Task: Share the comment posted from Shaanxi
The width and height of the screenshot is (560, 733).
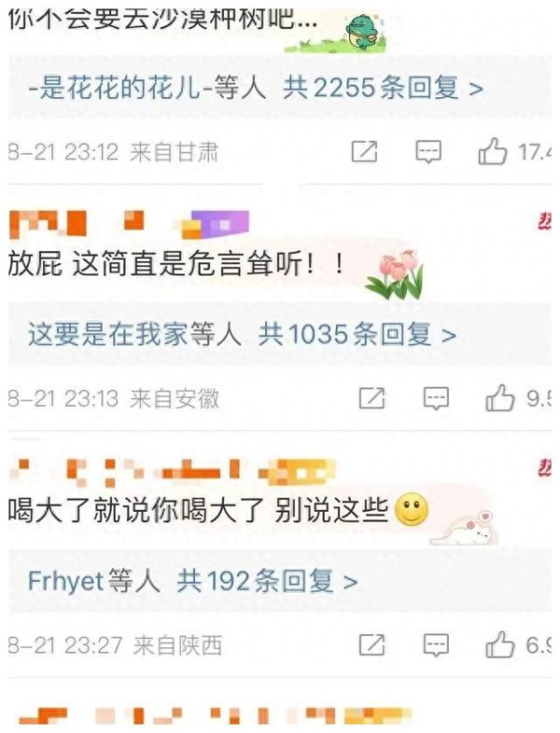Action: click(371, 645)
